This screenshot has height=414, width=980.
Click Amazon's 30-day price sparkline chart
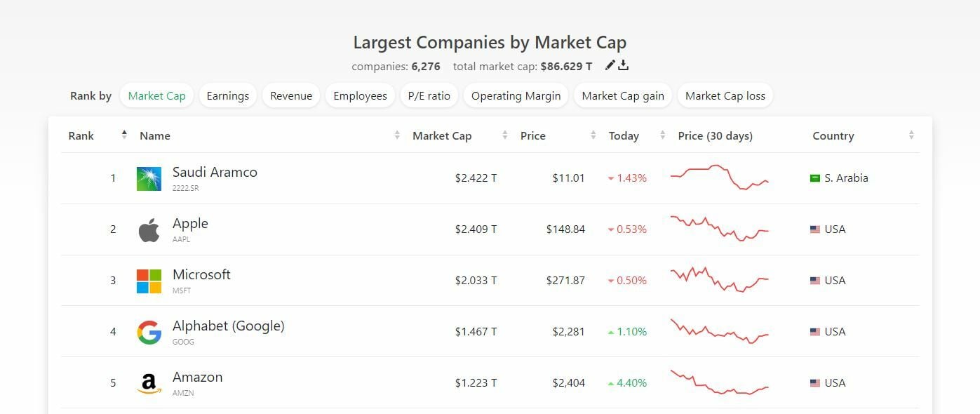[719, 382]
